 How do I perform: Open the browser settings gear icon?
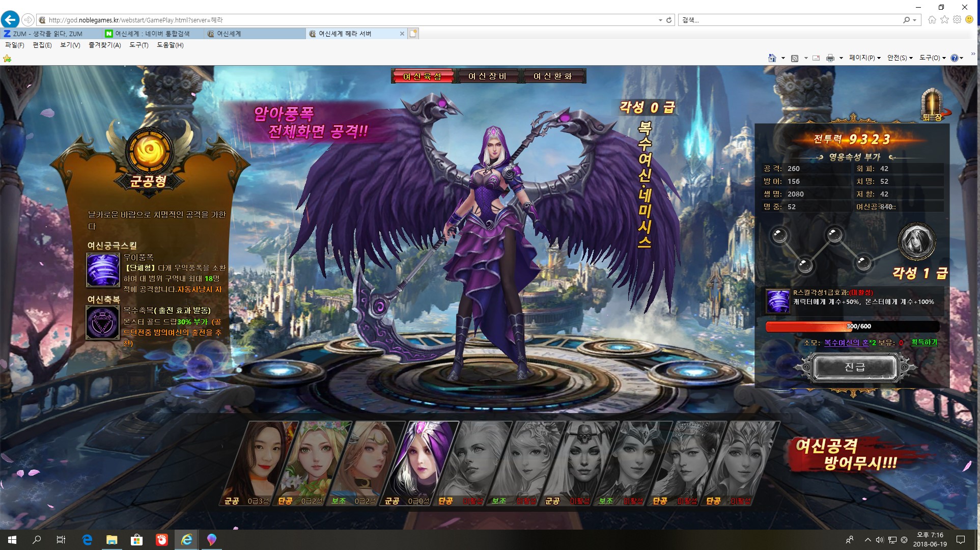(x=957, y=20)
